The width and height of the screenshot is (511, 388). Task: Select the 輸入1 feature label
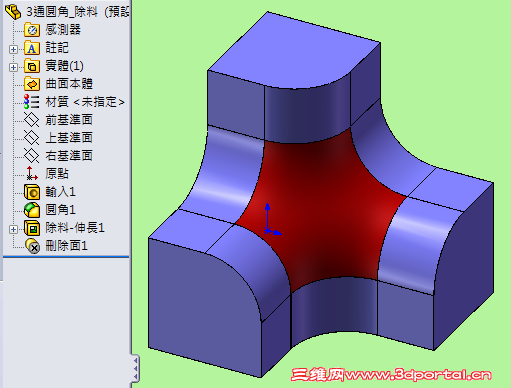pyautogui.click(x=60, y=192)
